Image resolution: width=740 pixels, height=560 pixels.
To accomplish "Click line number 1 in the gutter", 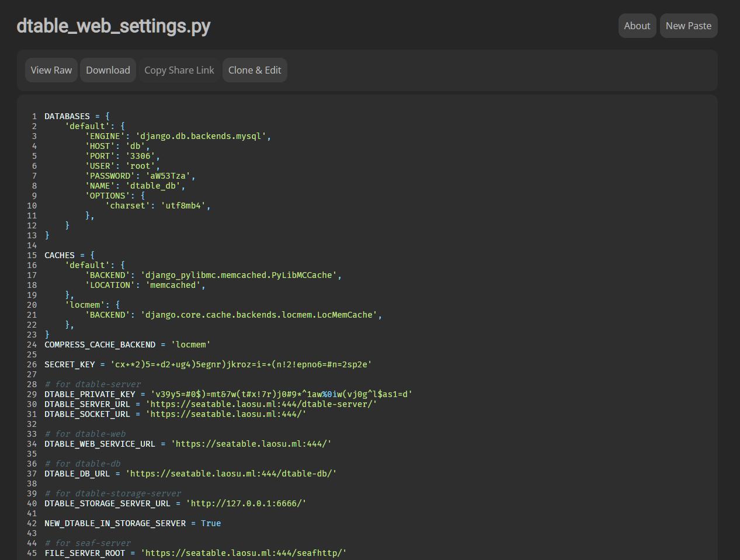I will (34, 116).
